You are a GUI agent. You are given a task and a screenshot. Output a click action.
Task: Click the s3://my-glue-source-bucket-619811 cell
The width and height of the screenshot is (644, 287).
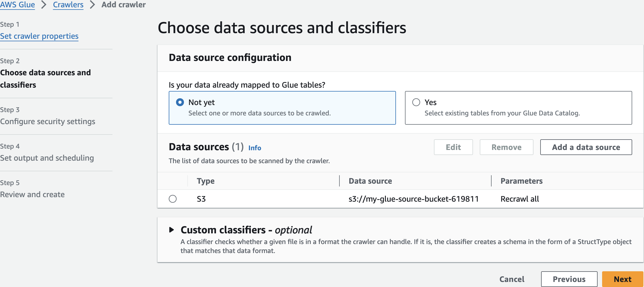click(413, 199)
